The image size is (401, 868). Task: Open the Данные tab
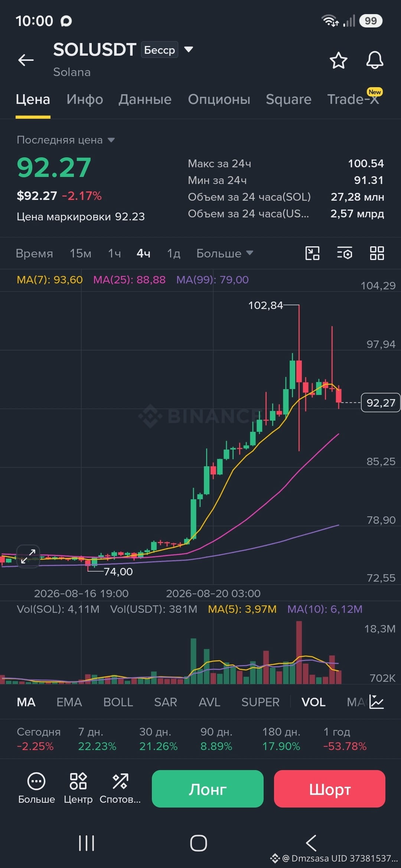point(145,99)
